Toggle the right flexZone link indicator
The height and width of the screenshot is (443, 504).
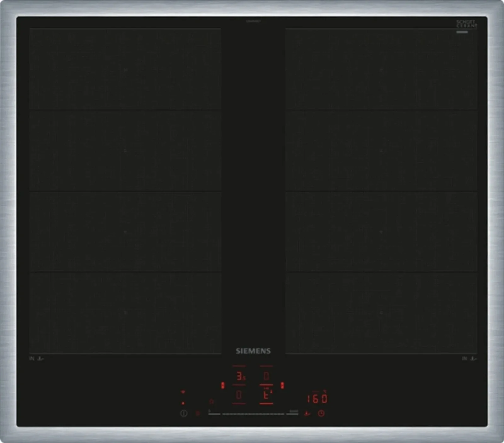[x=282, y=385]
